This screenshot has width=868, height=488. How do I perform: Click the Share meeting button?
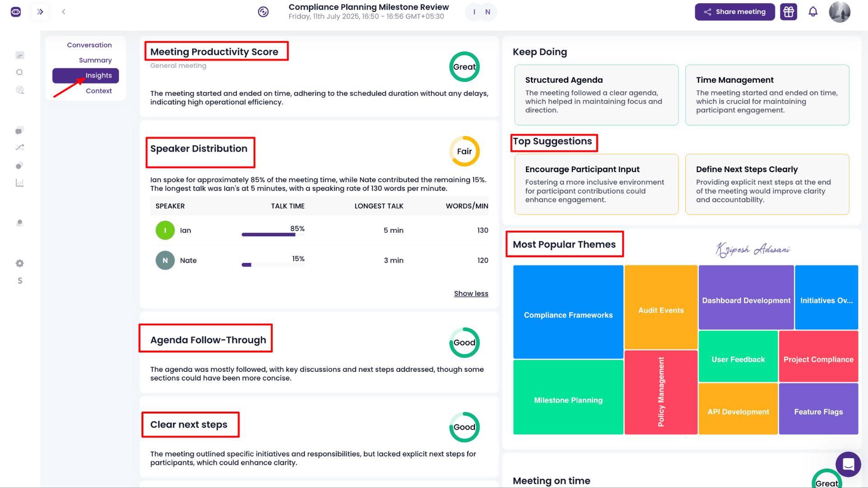(734, 12)
